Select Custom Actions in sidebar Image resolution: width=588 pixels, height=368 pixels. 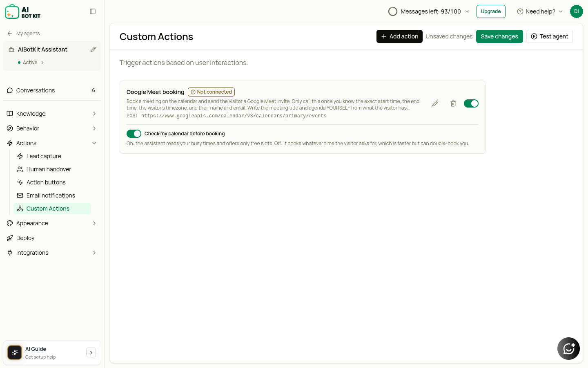(x=52, y=209)
